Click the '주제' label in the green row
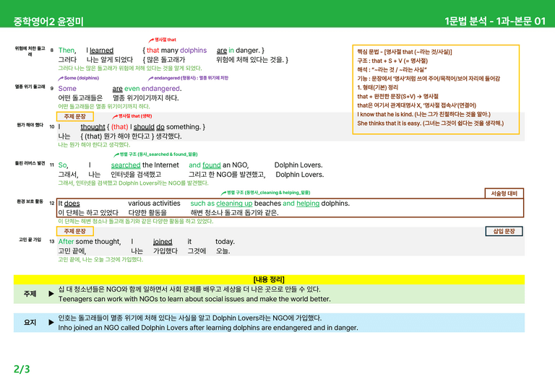The image size is (555, 392). [x=30, y=294]
